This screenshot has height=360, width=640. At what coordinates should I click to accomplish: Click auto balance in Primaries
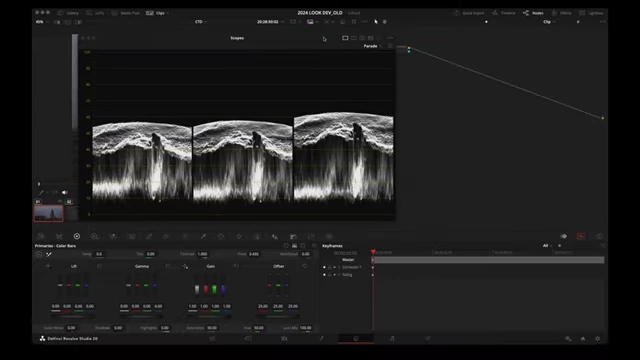coord(39,254)
